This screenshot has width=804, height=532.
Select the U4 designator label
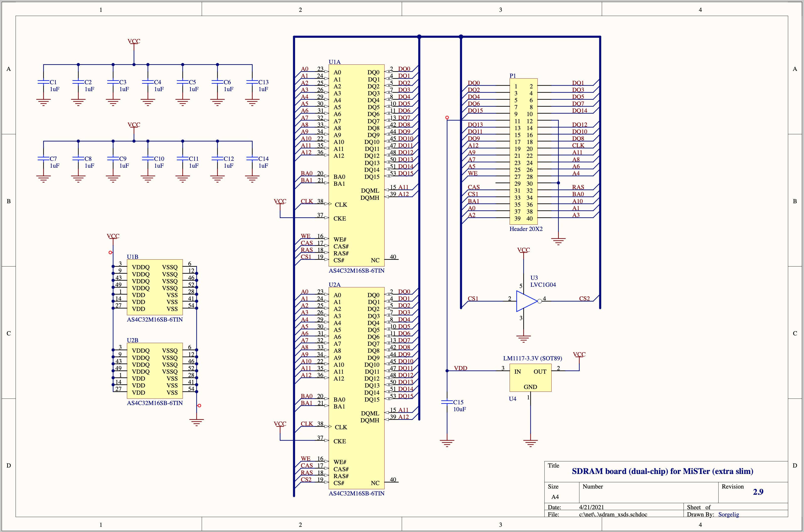(513, 399)
